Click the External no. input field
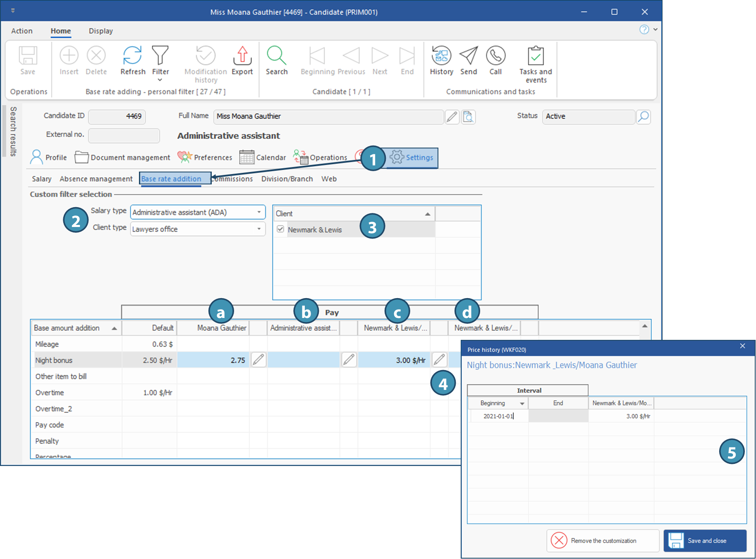 pyautogui.click(x=124, y=135)
